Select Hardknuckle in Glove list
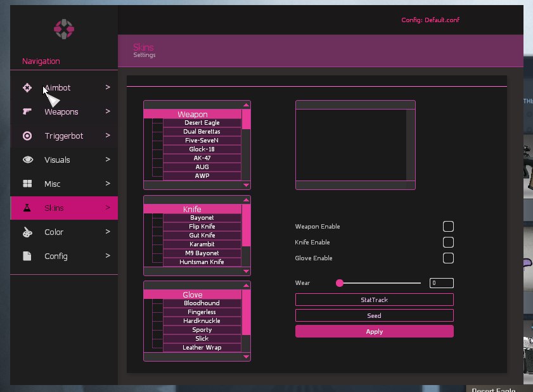The width and height of the screenshot is (533, 392). (x=202, y=320)
